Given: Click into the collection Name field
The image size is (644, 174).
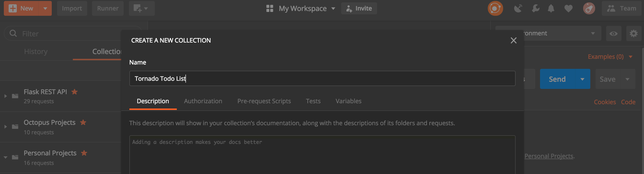Looking at the screenshot, I should pos(322,79).
